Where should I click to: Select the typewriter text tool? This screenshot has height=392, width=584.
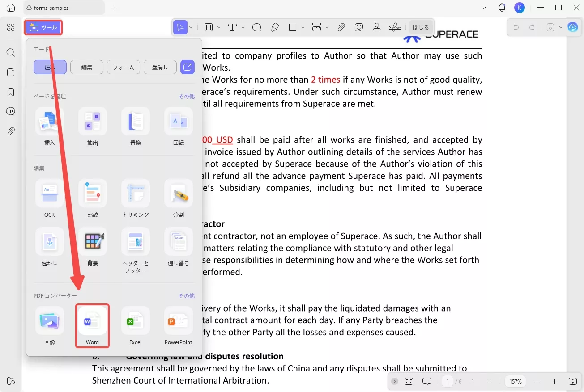pyautogui.click(x=232, y=28)
